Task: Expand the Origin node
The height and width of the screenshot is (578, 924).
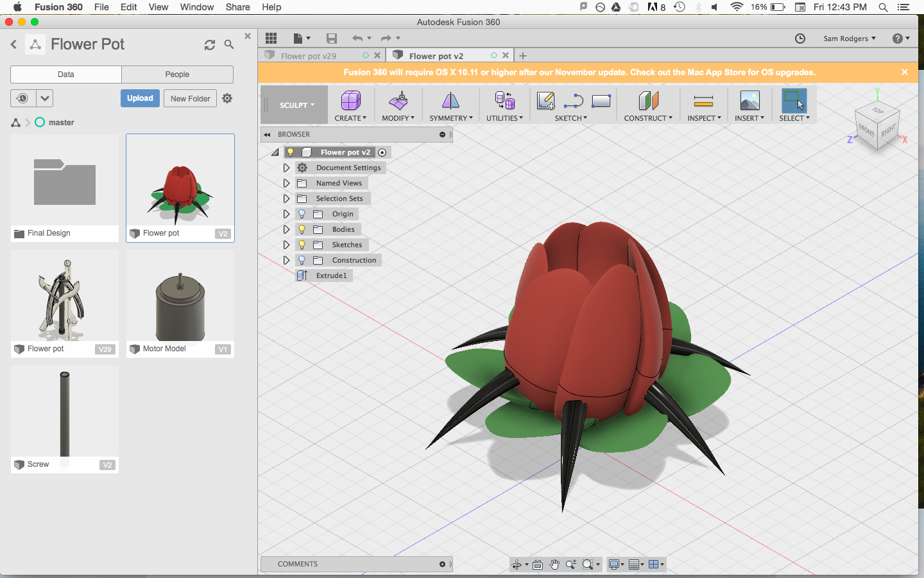Action: [x=286, y=214]
